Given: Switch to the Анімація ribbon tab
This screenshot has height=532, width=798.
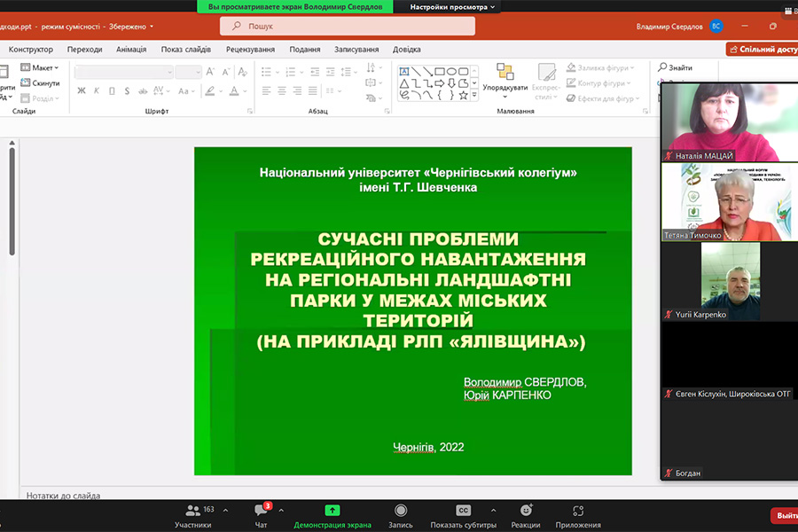Looking at the screenshot, I should [132, 50].
